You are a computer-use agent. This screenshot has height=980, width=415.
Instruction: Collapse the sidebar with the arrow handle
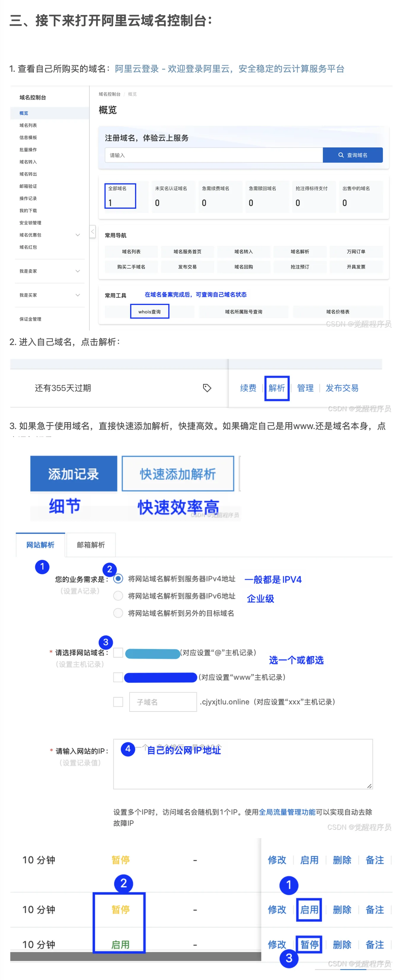tap(92, 231)
